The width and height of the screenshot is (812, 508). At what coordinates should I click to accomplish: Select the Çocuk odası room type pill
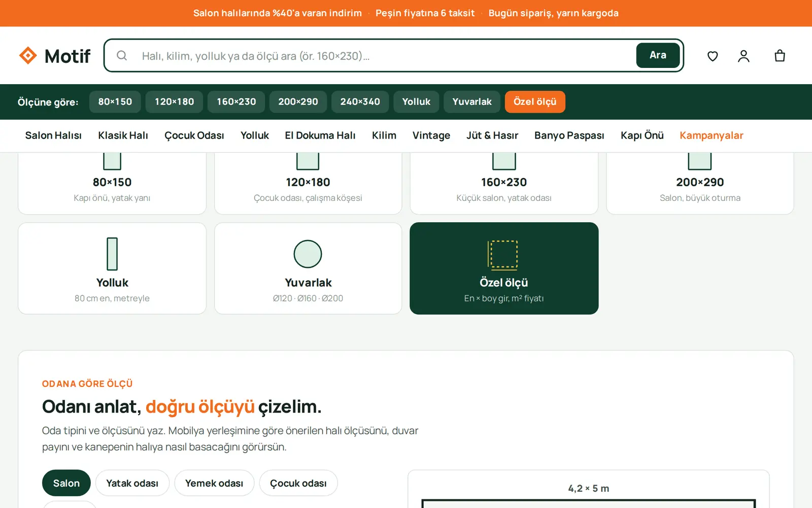pyautogui.click(x=298, y=483)
